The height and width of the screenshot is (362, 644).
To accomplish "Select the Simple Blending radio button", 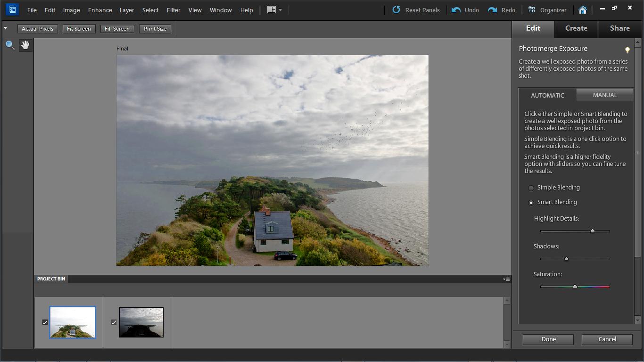I will click(531, 188).
